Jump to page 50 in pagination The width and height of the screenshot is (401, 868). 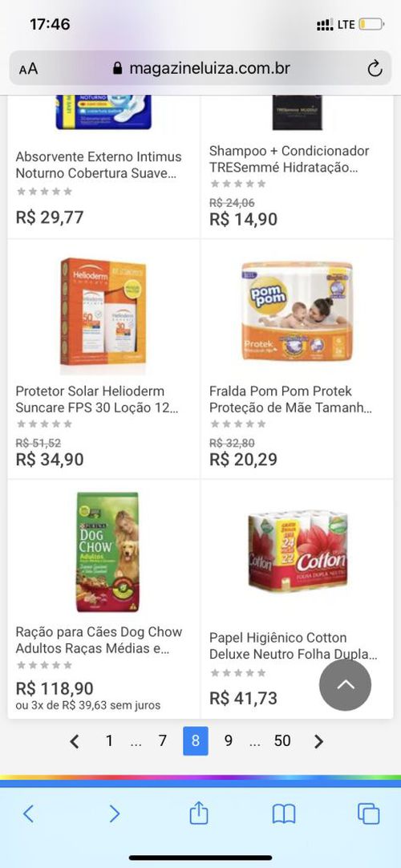(282, 740)
